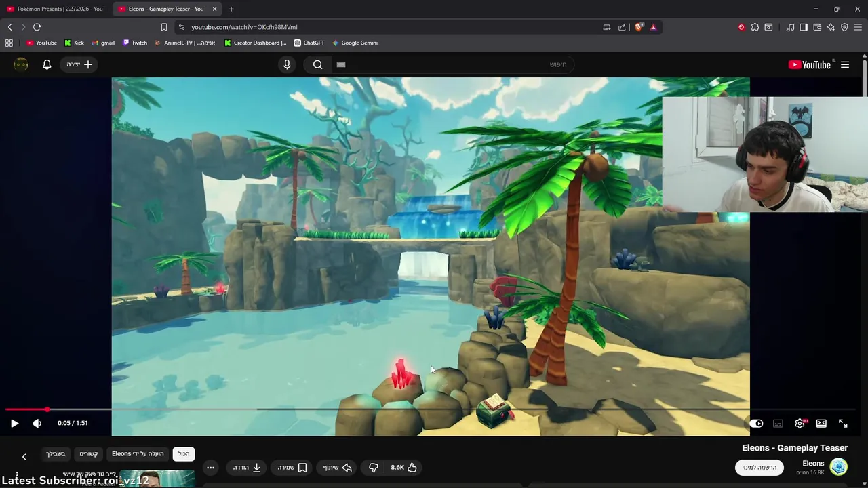Open a new browser tab
This screenshot has height=488, width=868.
pyautogui.click(x=231, y=9)
